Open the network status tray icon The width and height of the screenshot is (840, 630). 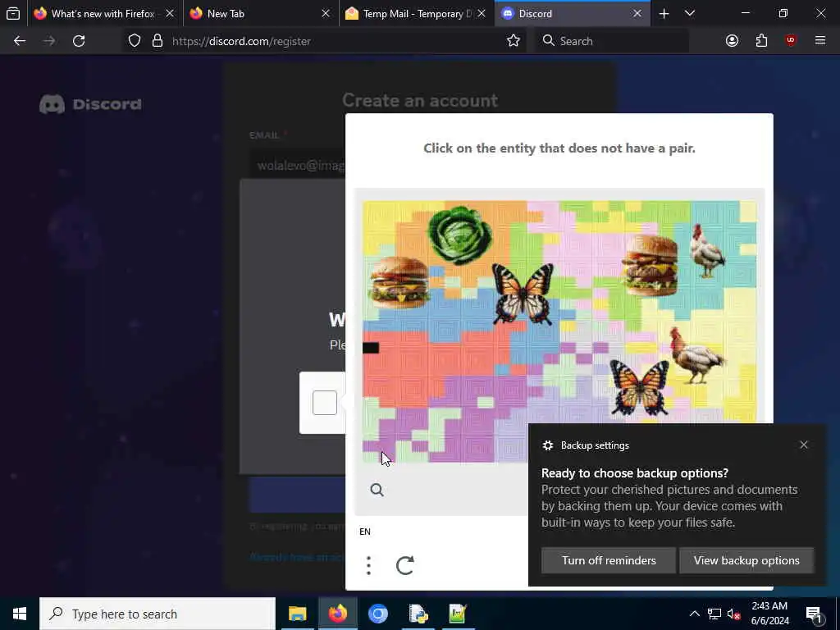click(714, 614)
